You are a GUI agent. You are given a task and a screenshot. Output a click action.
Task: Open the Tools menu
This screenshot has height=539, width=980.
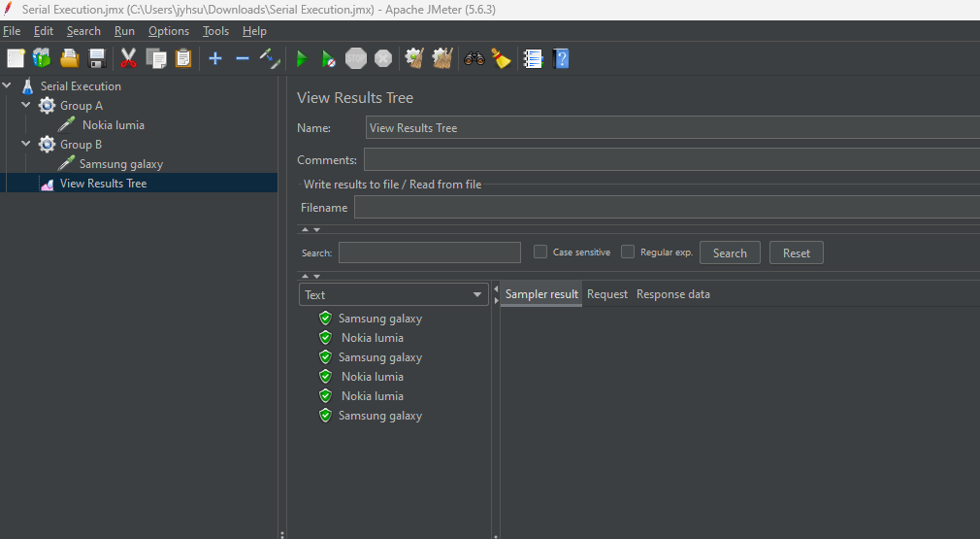click(x=215, y=31)
